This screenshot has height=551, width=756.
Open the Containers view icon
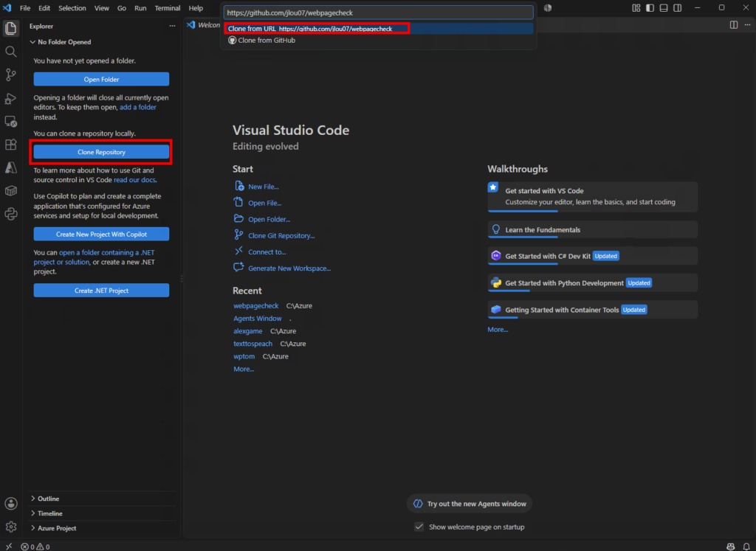pyautogui.click(x=10, y=191)
